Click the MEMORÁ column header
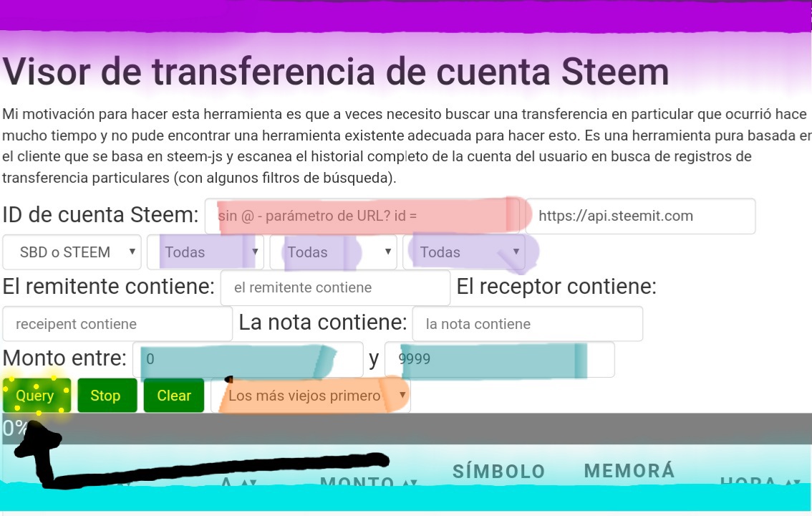Viewport: 812px width, 516px height. click(629, 471)
